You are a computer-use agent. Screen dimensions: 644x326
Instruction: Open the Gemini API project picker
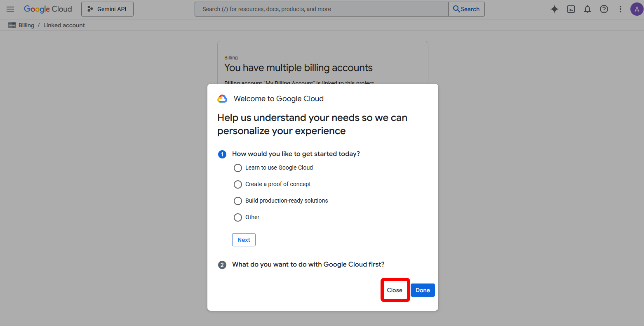(107, 9)
